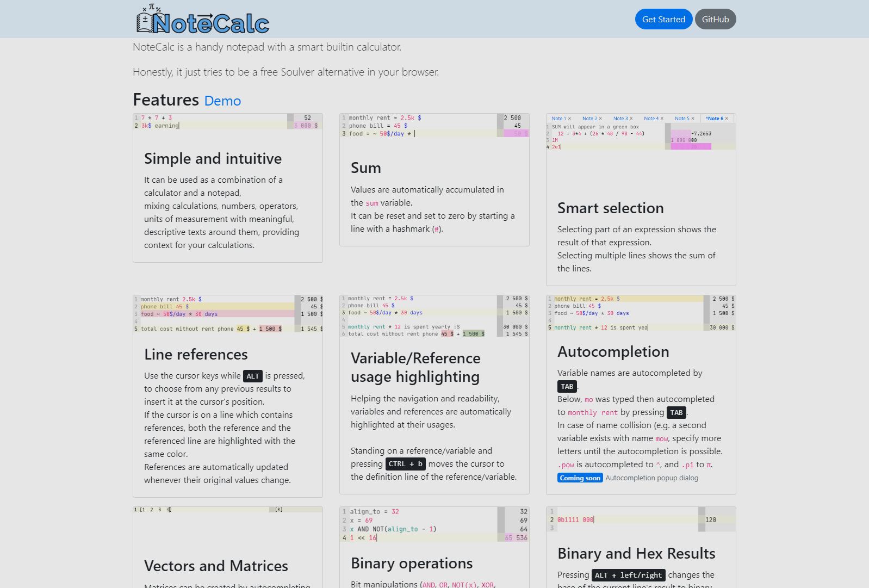Viewport: 869px width, 588px height.
Task: Click the 'Autocompletion' heading
Action: [613, 352]
